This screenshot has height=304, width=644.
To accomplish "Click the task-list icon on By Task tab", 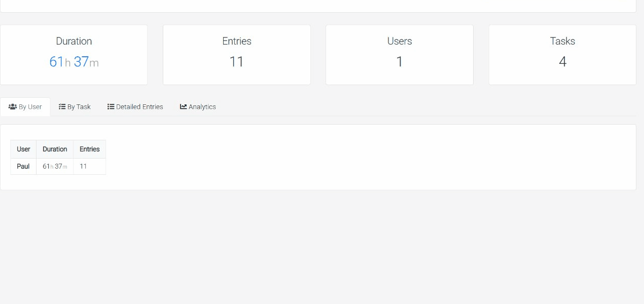I will (x=62, y=106).
